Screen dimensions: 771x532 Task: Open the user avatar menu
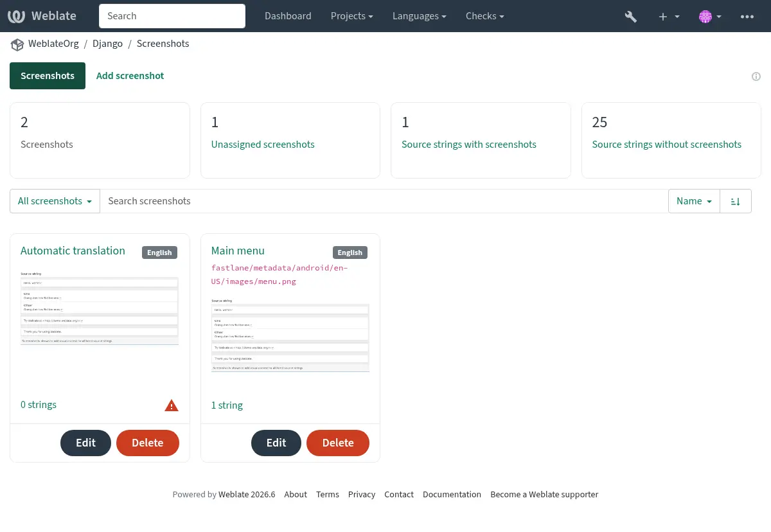coord(710,17)
